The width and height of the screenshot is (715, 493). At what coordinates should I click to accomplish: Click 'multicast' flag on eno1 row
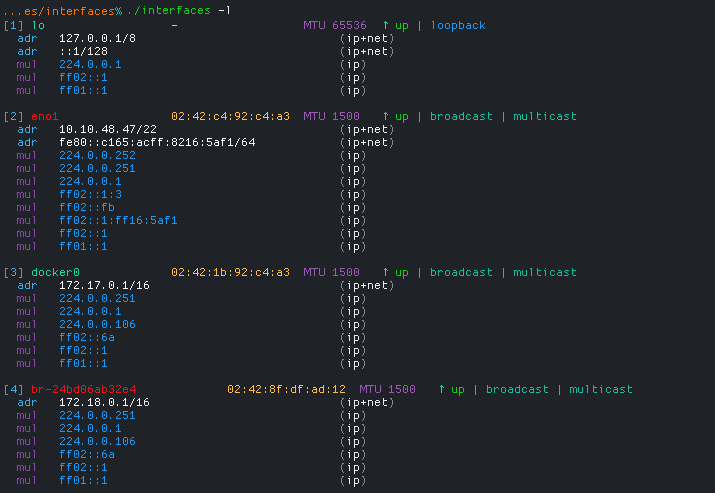coord(545,116)
